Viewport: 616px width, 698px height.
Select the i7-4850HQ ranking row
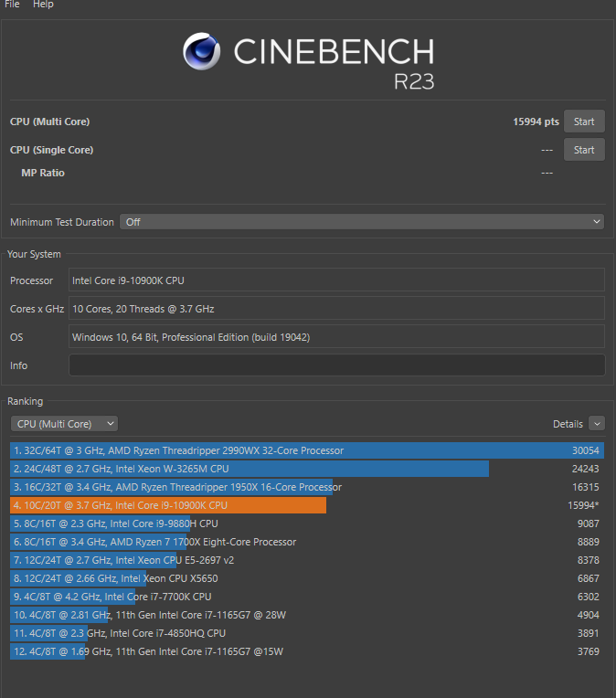[x=307, y=633]
